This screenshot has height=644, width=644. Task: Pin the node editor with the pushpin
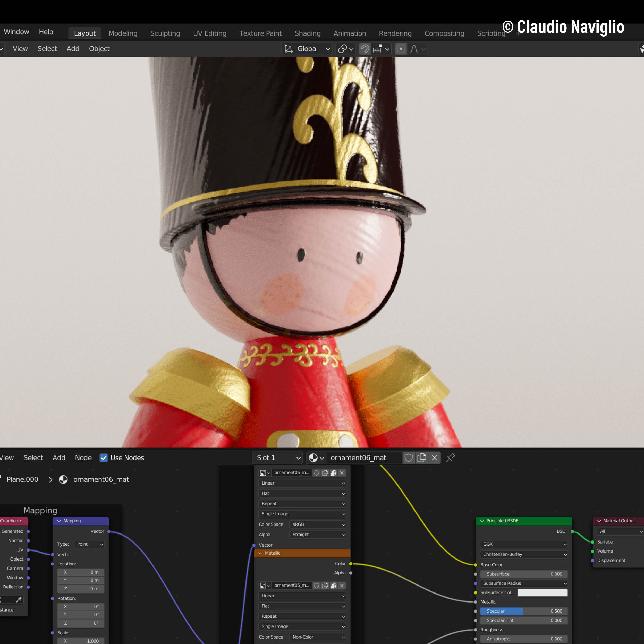tap(450, 458)
